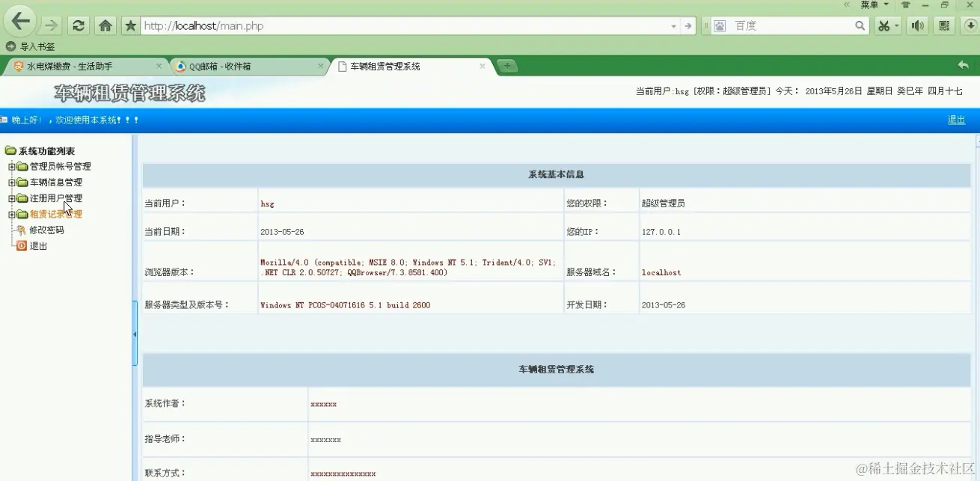
Task: Open the QR code toolbar icon
Action: 944,25
